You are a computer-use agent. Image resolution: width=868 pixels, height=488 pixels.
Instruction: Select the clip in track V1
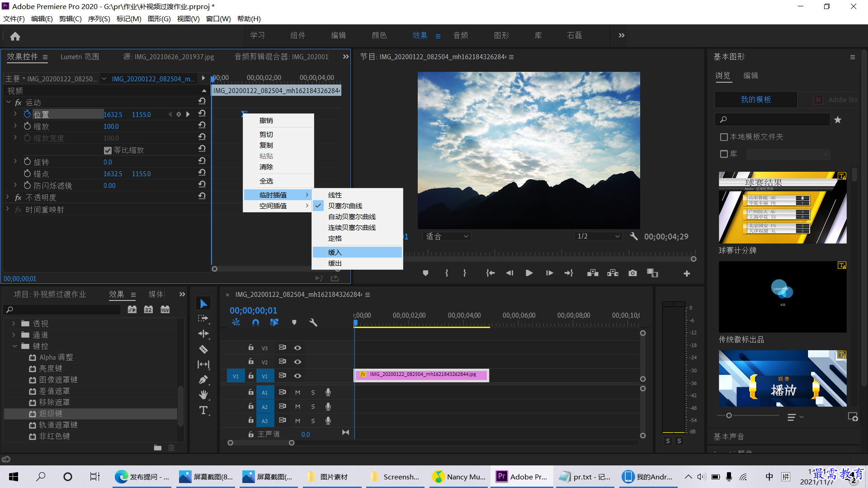point(421,375)
